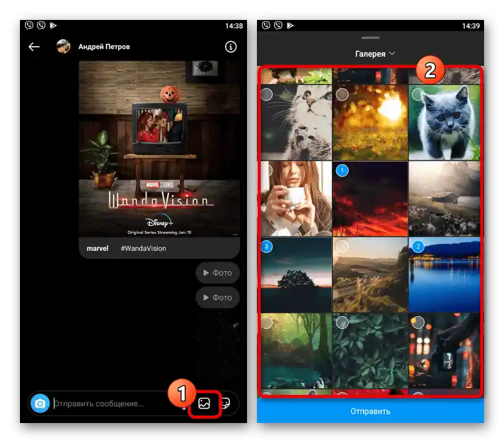Click the Google Play icon in the status bar

[x=54, y=25]
